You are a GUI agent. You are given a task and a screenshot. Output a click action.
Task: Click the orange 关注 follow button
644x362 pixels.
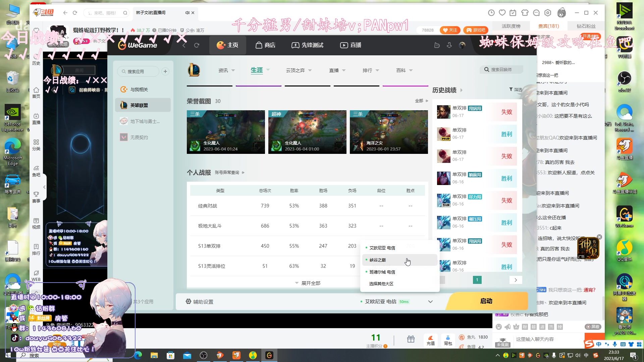450,30
